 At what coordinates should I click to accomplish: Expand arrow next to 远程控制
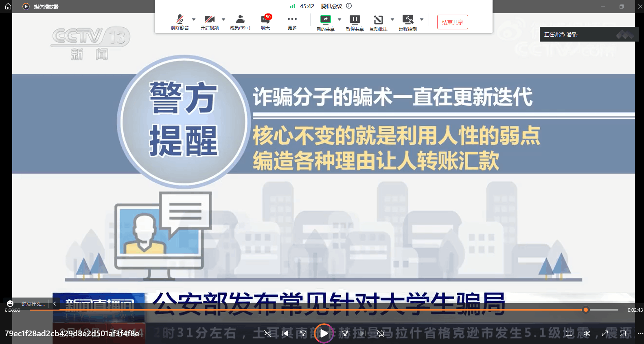[x=422, y=20]
